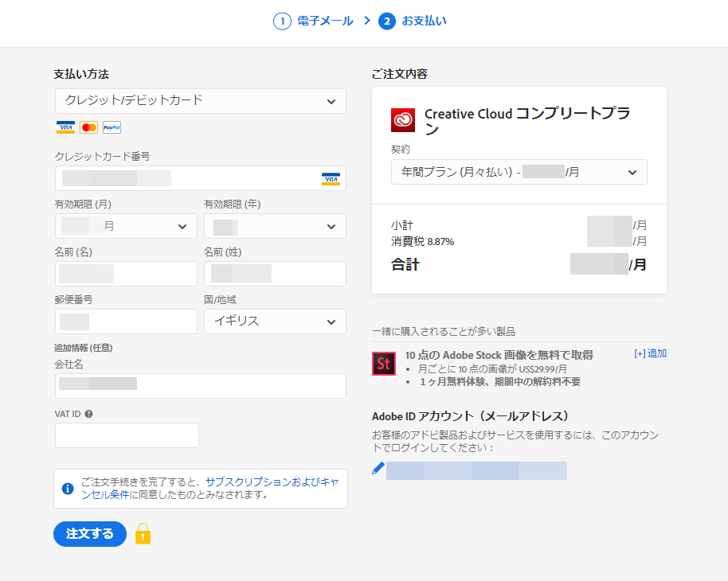728x581 pixels.
Task: Click the PayPal icon under payment method
Action: 112,127
